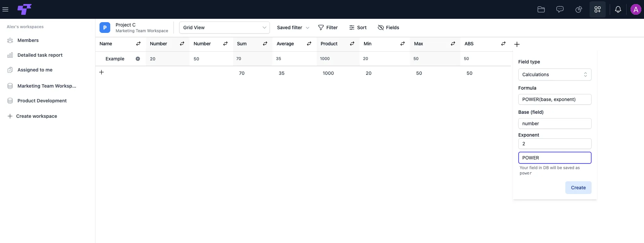Click the Filter button
The width and height of the screenshot is (644, 243).
(328, 28)
